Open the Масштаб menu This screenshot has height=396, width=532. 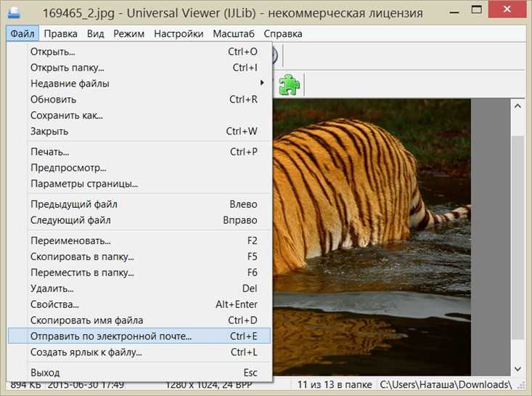[x=234, y=33]
